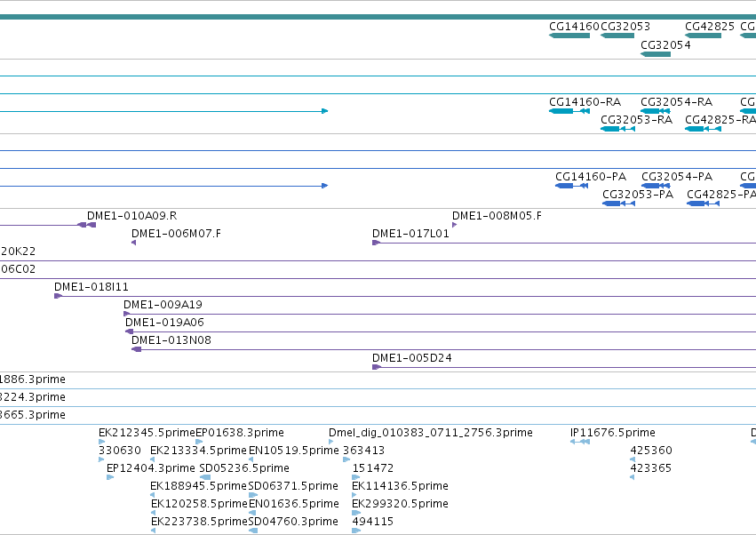
Task: Click the CG14160 gene label
Action: 574,26
